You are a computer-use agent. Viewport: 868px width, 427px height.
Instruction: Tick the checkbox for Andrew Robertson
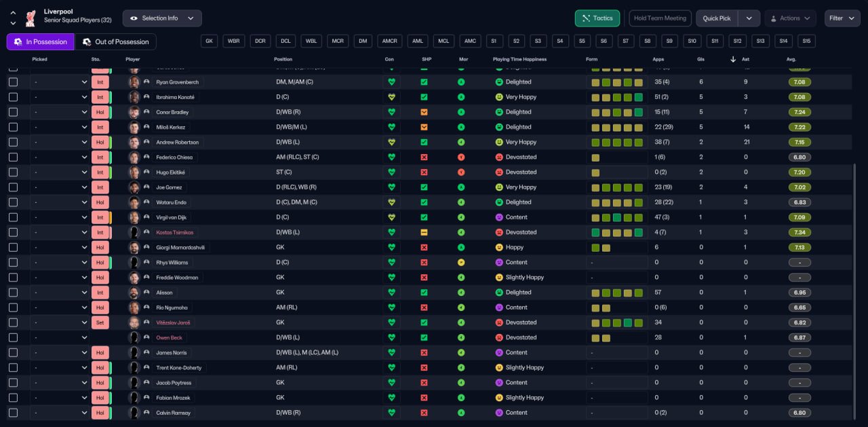[x=13, y=143]
